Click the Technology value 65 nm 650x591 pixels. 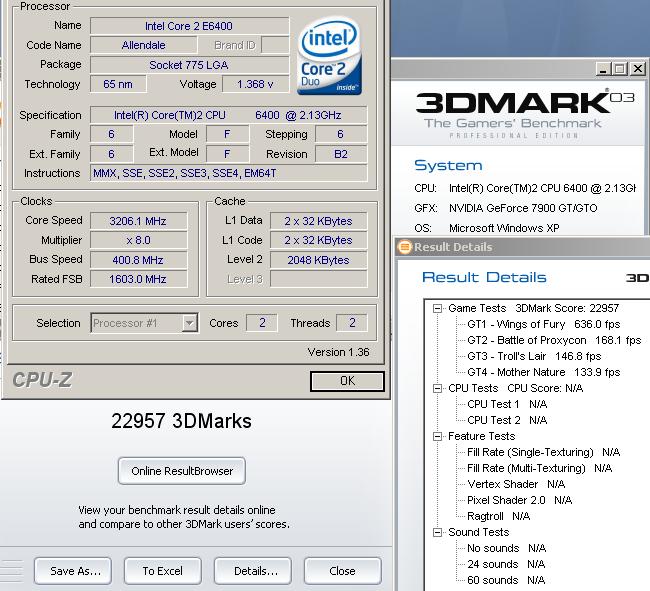click(x=118, y=84)
